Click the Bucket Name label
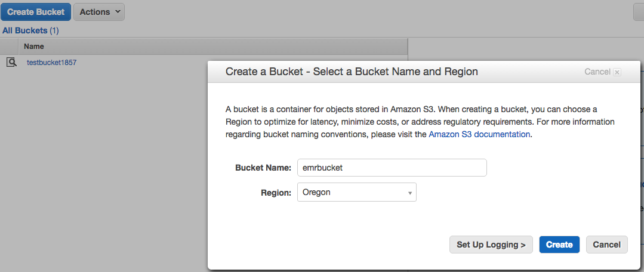The image size is (644, 272). coord(263,168)
